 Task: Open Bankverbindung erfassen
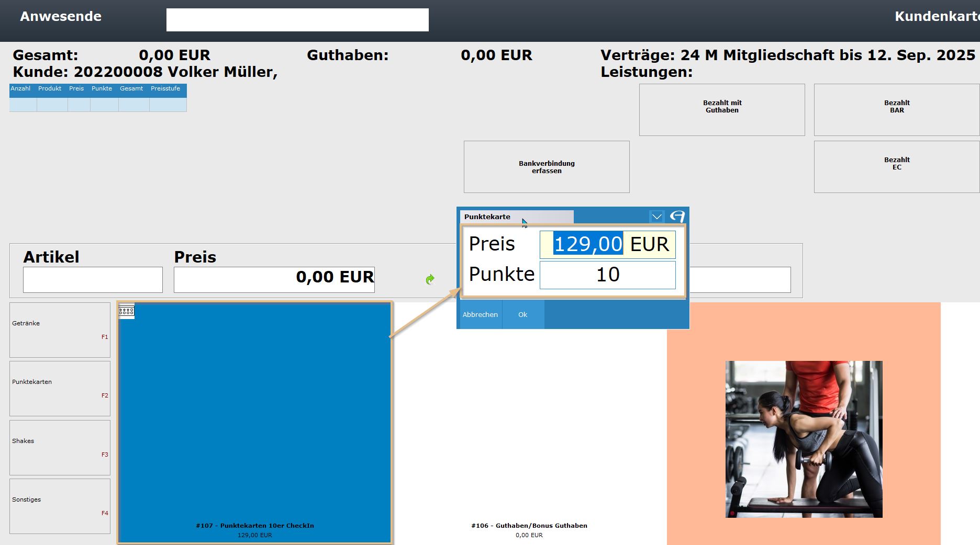(x=547, y=167)
